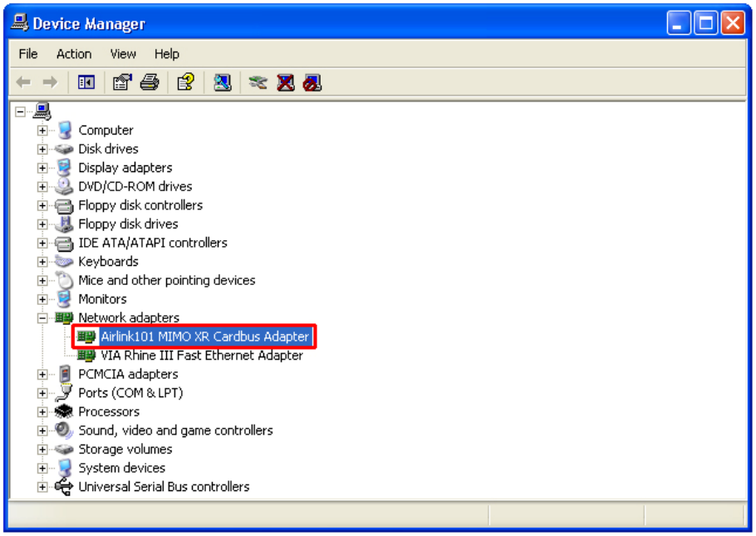This screenshot has height=536, width=756.
Task: Click the PCMCIA adapters category icon
Action: point(65,374)
